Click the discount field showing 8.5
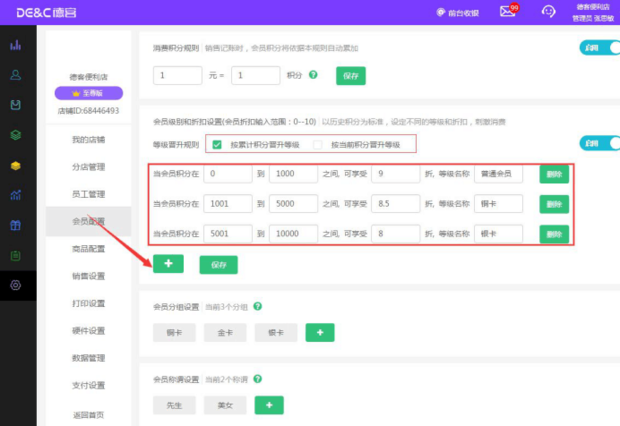 point(395,204)
